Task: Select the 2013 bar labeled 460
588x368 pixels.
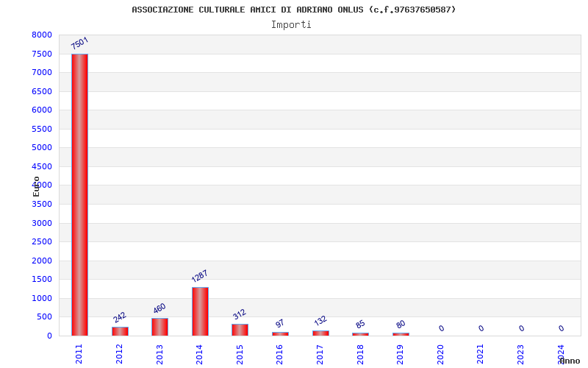Action: click(159, 327)
